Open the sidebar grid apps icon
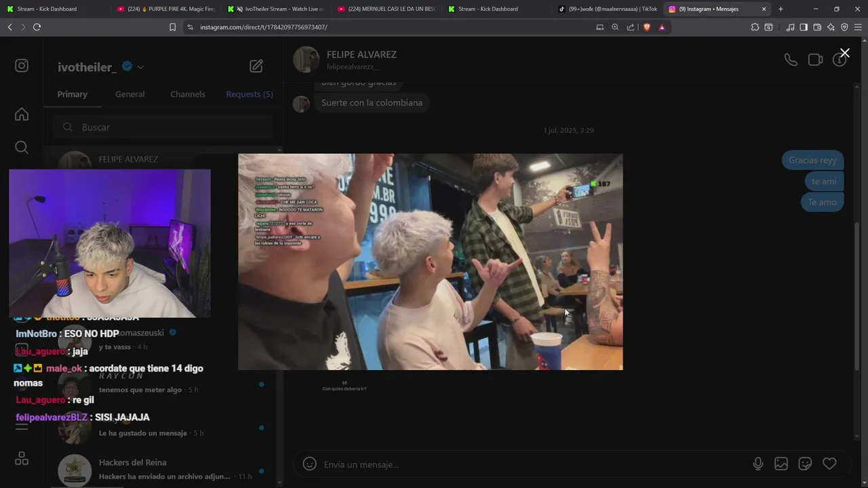Screen dimensions: 868x488 point(22,459)
